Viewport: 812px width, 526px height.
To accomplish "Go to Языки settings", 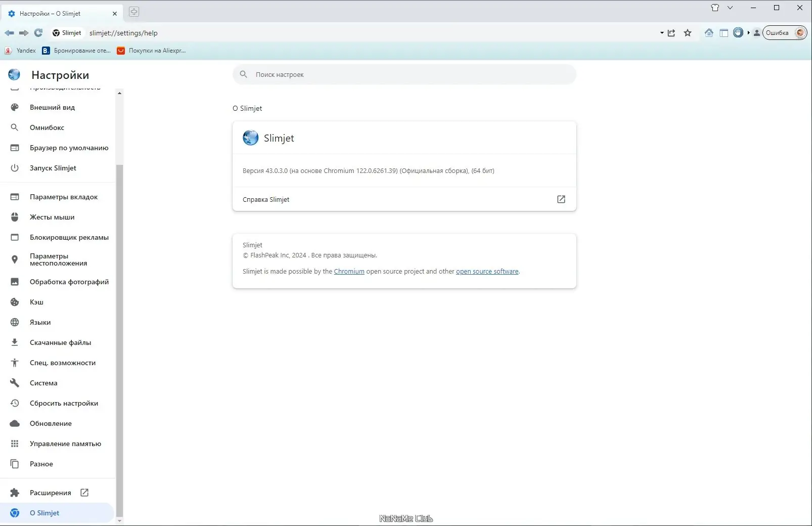I will pyautogui.click(x=58, y=322).
